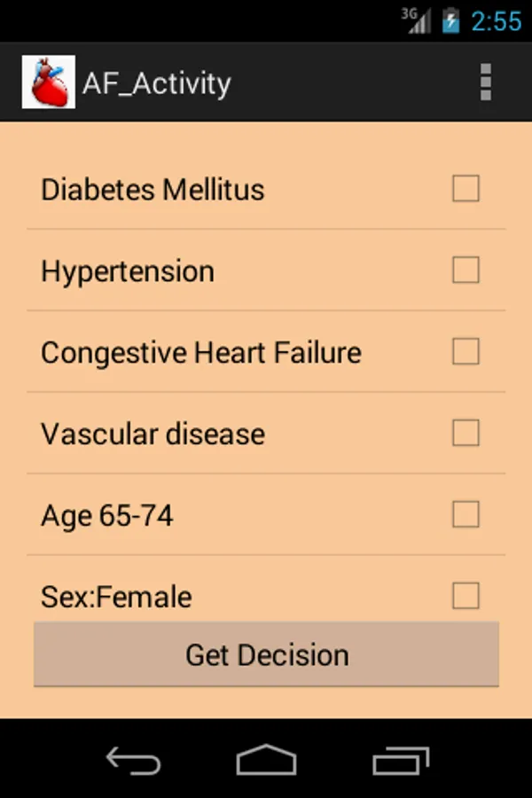Tap the AF_Activity title text
The width and height of the screenshot is (532, 798).
(x=157, y=83)
